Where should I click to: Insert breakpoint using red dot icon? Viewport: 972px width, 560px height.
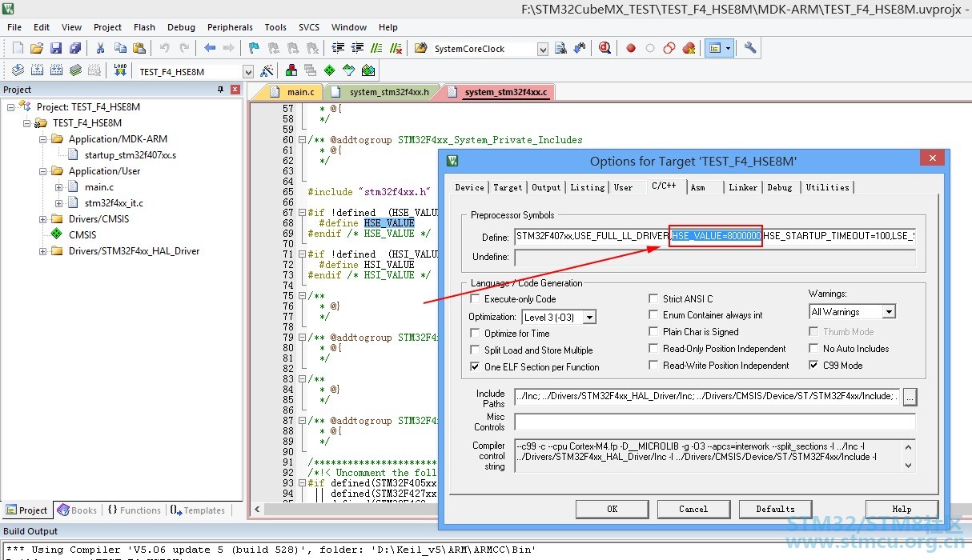click(x=631, y=48)
